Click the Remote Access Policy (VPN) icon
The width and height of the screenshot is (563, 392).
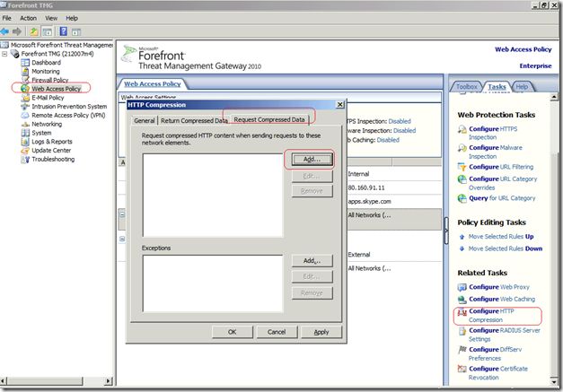pos(25,115)
